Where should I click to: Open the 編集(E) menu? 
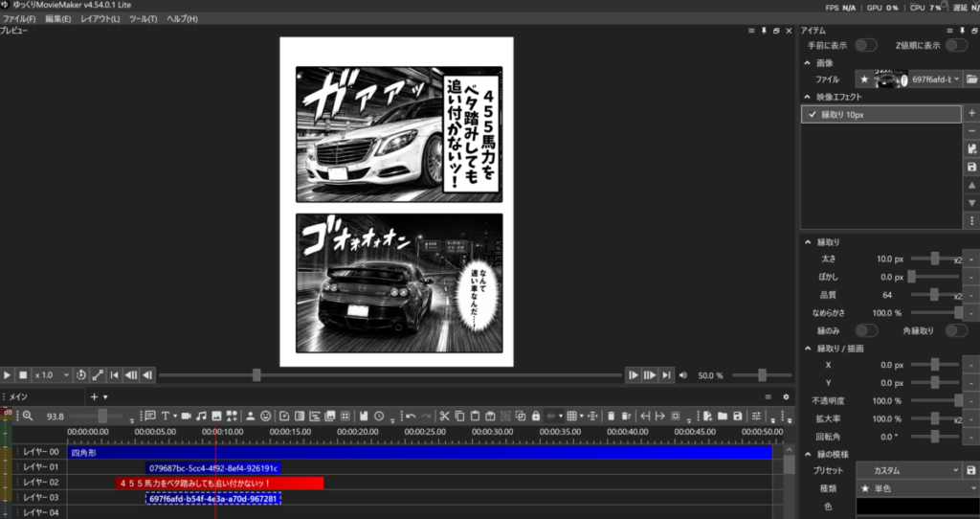[x=57, y=19]
